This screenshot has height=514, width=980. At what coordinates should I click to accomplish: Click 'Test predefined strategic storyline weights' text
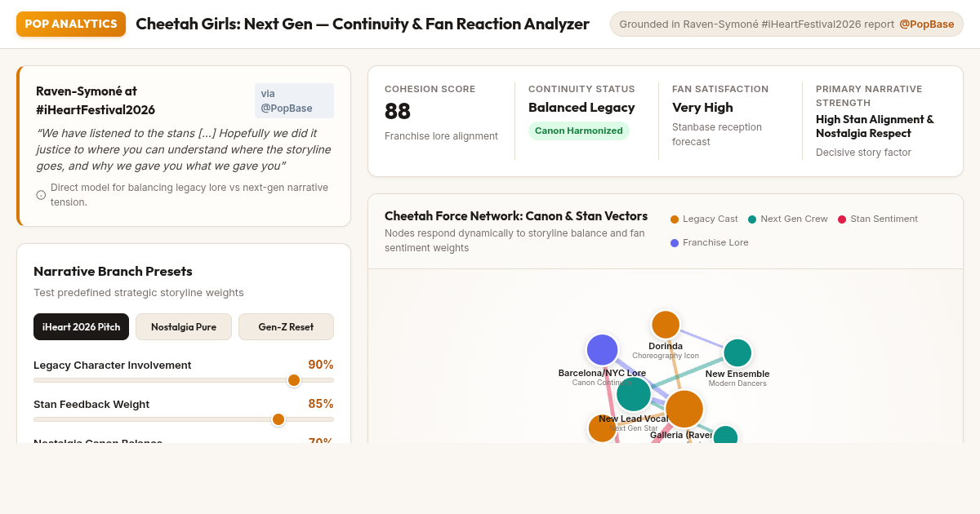[x=139, y=293]
